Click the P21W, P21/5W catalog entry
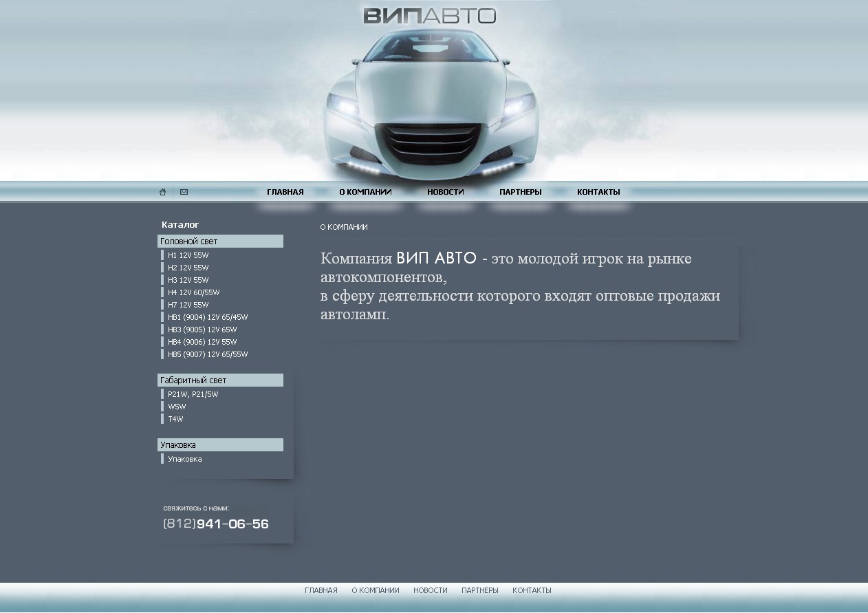This screenshot has height=613, width=868. [193, 394]
